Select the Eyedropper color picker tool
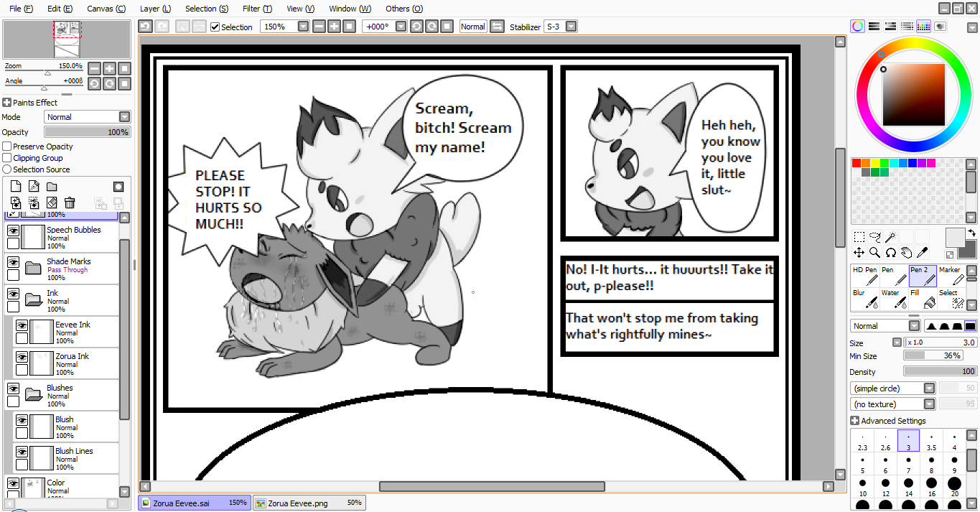The height and width of the screenshot is (512, 980). 923,253
